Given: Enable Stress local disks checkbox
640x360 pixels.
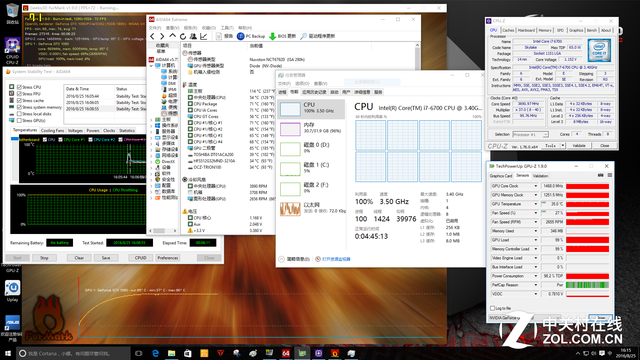Looking at the screenshot, I should (x=19, y=114).
